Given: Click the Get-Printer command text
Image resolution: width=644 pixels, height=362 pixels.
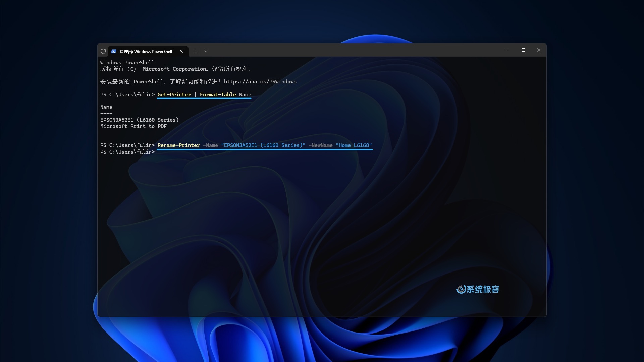Looking at the screenshot, I should point(174,95).
